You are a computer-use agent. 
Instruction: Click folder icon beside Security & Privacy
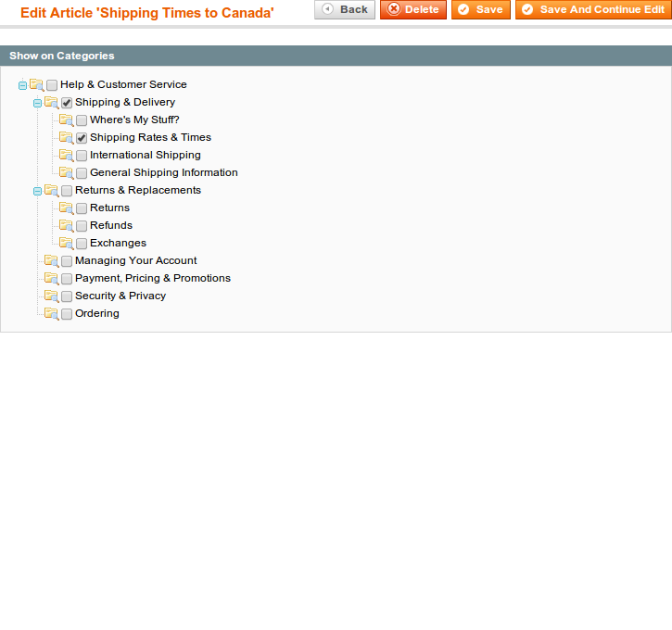[51, 296]
